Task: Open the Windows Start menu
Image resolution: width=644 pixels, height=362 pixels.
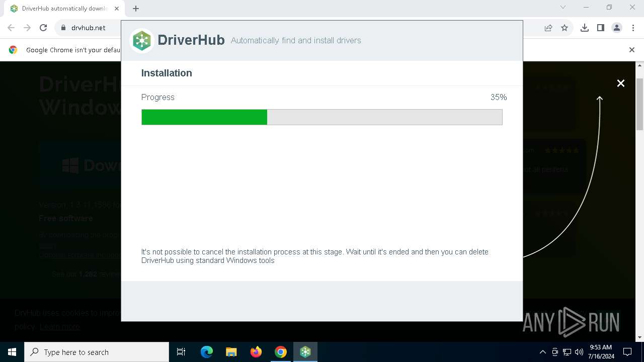Action: tap(12, 352)
